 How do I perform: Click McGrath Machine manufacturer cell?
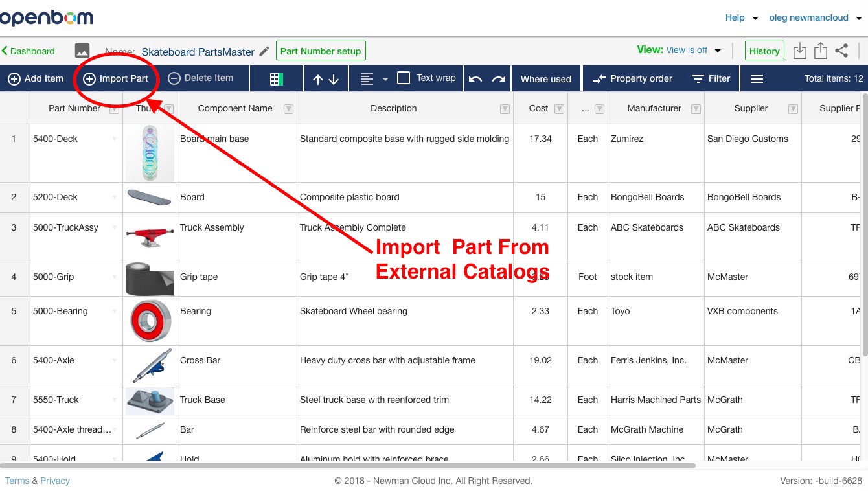[x=656, y=429]
